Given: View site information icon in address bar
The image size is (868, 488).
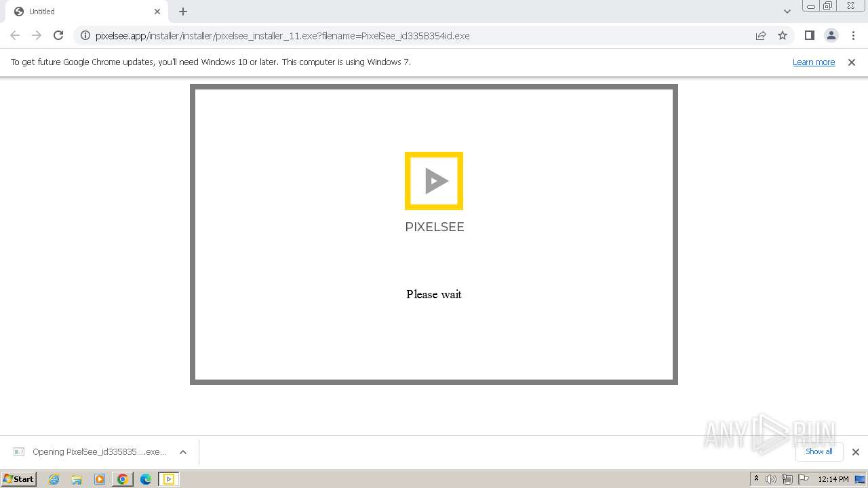Looking at the screenshot, I should pos(85,35).
